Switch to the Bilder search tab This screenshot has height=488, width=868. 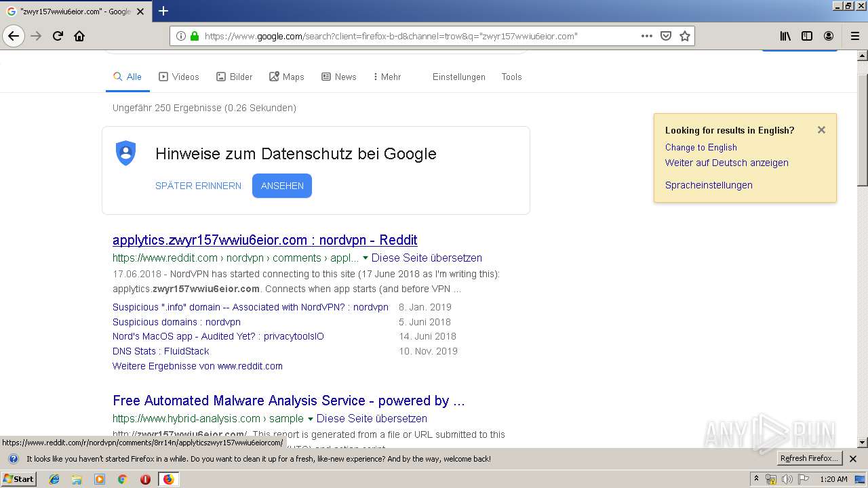pos(235,77)
